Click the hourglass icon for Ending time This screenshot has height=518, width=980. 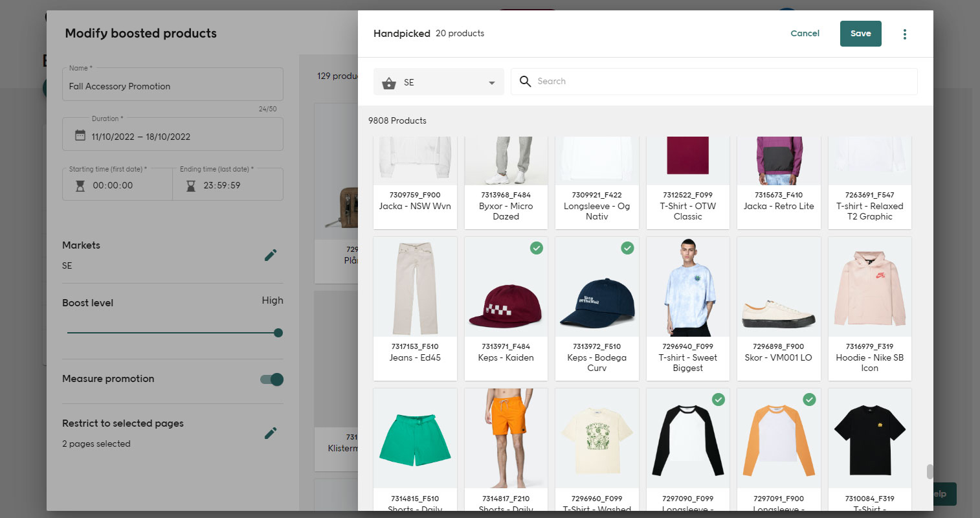[191, 186]
